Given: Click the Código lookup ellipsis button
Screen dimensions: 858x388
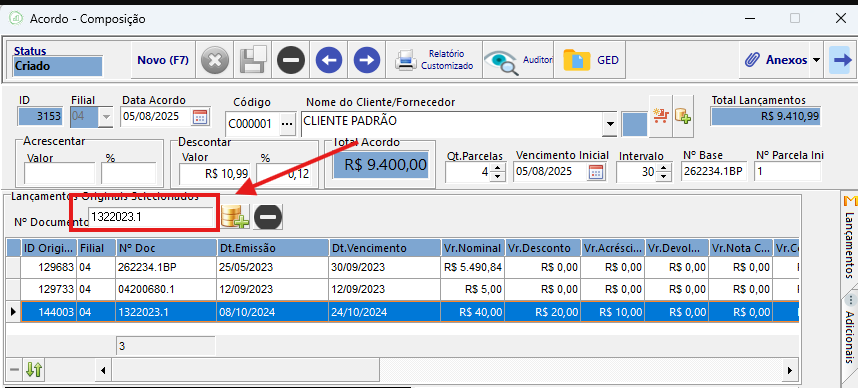Looking at the screenshot, I should [x=287, y=124].
